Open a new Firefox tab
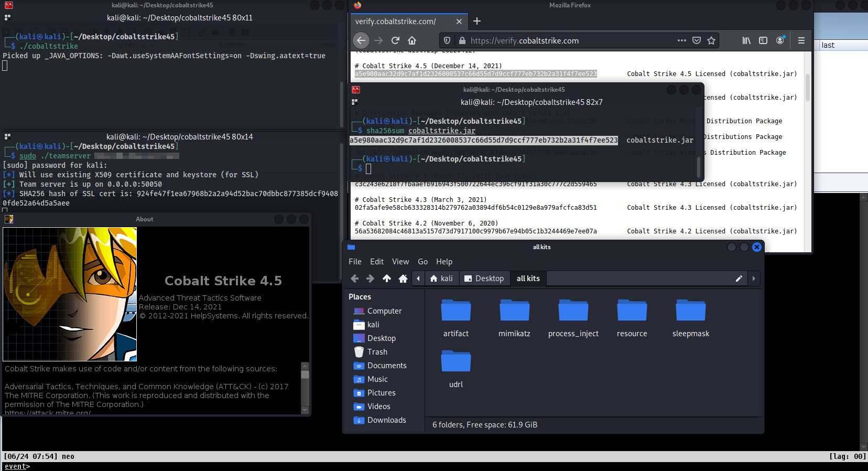868x471 pixels. coord(476,21)
